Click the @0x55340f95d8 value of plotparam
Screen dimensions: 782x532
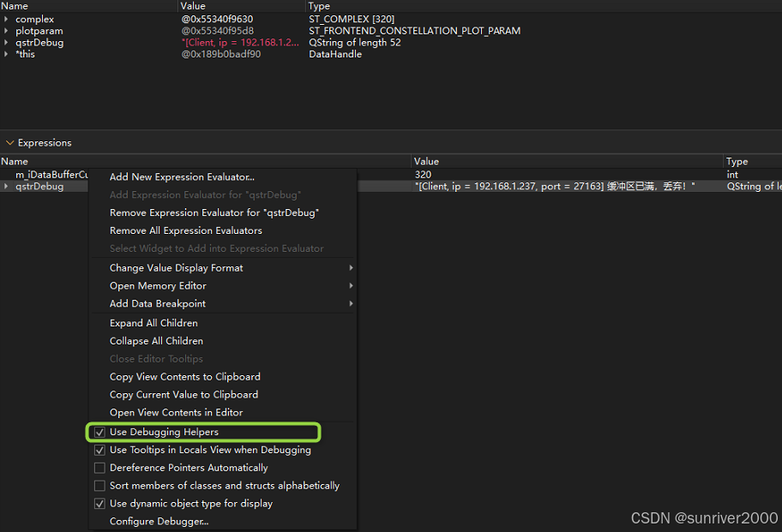(218, 31)
